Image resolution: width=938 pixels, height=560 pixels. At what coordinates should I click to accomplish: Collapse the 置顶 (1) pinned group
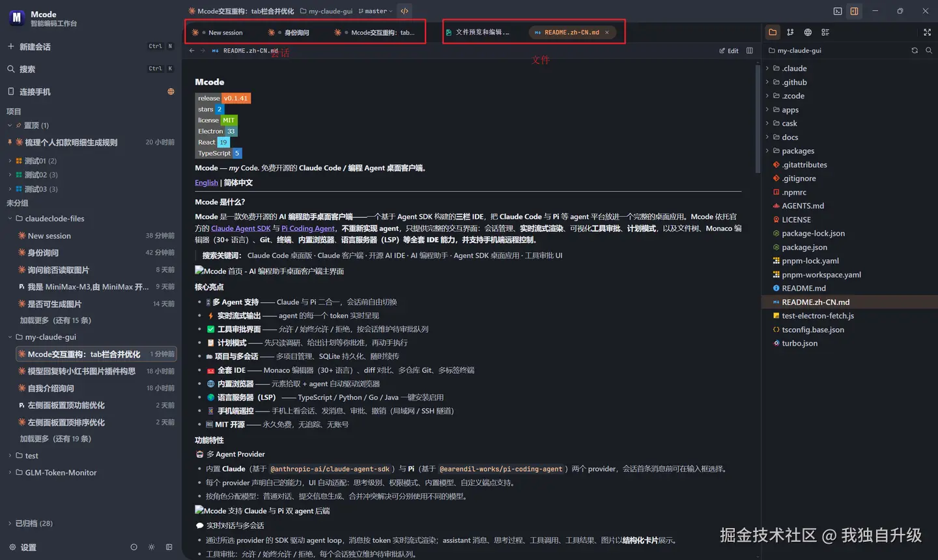click(10, 125)
